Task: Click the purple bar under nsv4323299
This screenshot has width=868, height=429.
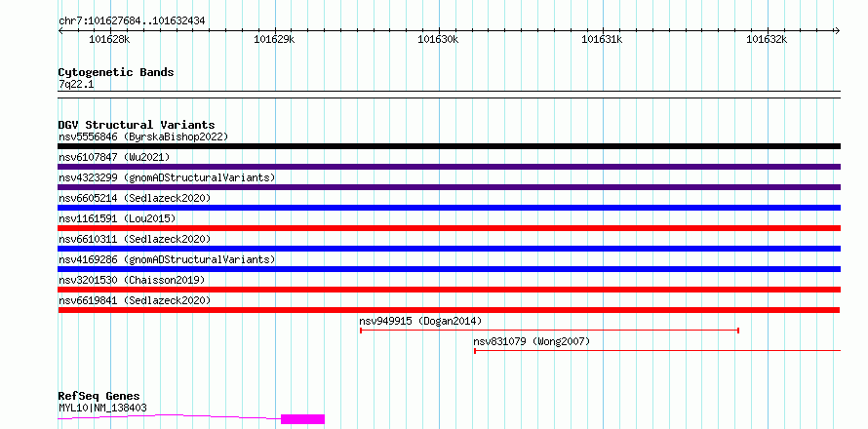Action: [x=449, y=187]
